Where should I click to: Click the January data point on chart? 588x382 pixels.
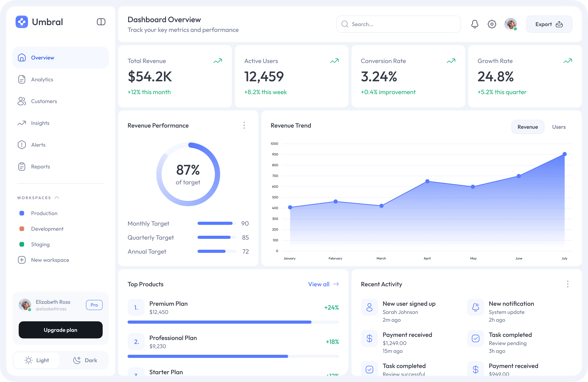(x=290, y=207)
